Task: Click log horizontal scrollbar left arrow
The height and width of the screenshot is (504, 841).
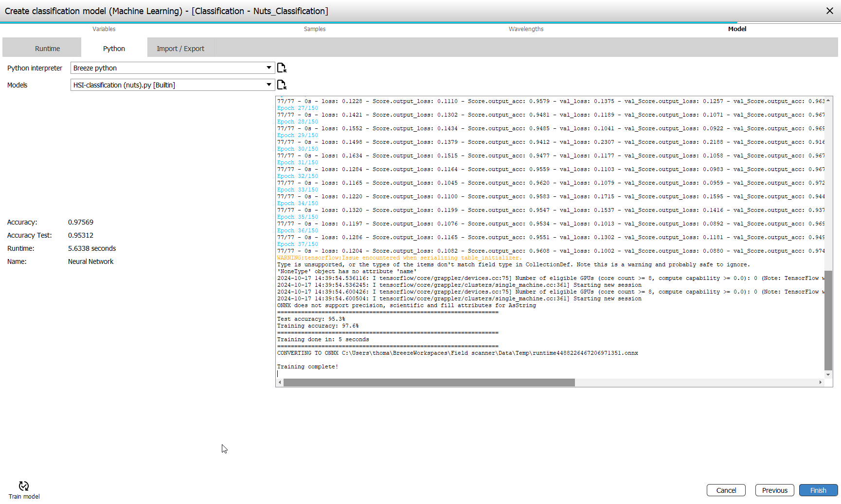Action: pos(280,382)
